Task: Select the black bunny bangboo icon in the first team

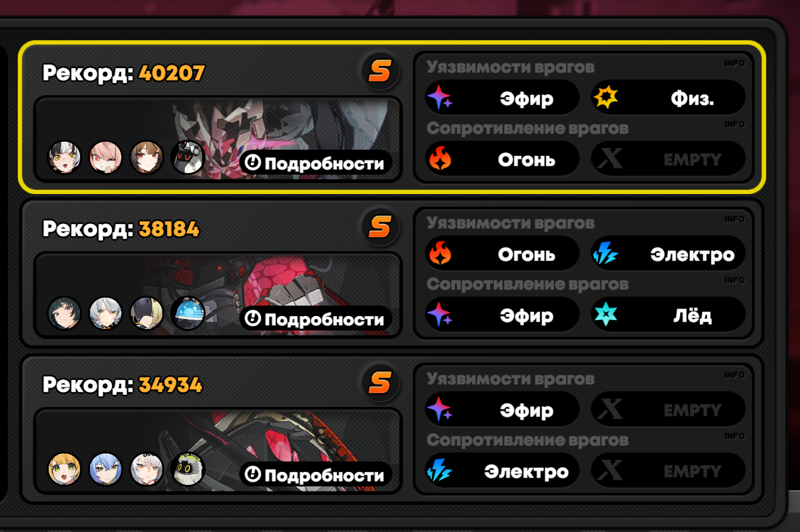Action: (x=188, y=157)
